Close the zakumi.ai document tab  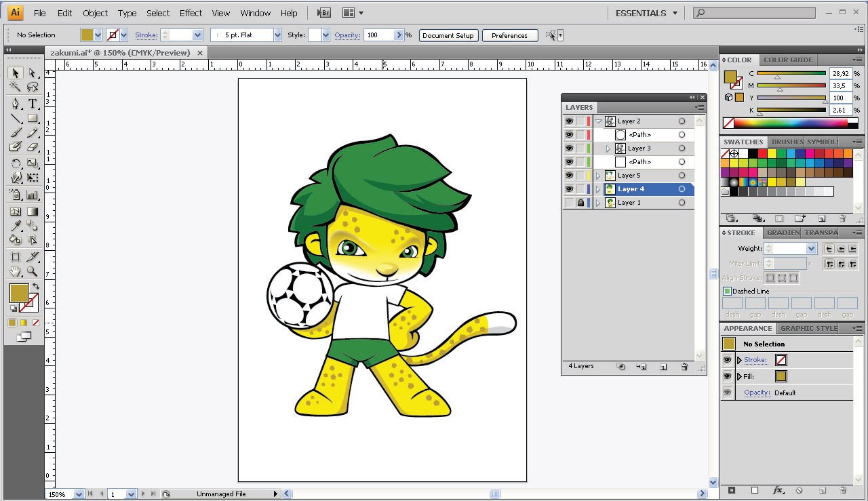[x=200, y=53]
